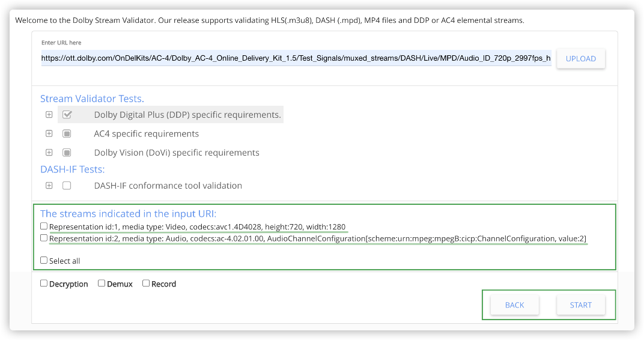Screen dimensions: 644x340
Task: Toggle Dolby Vision (DoVi) requirements checkbox
Action: 67,153
